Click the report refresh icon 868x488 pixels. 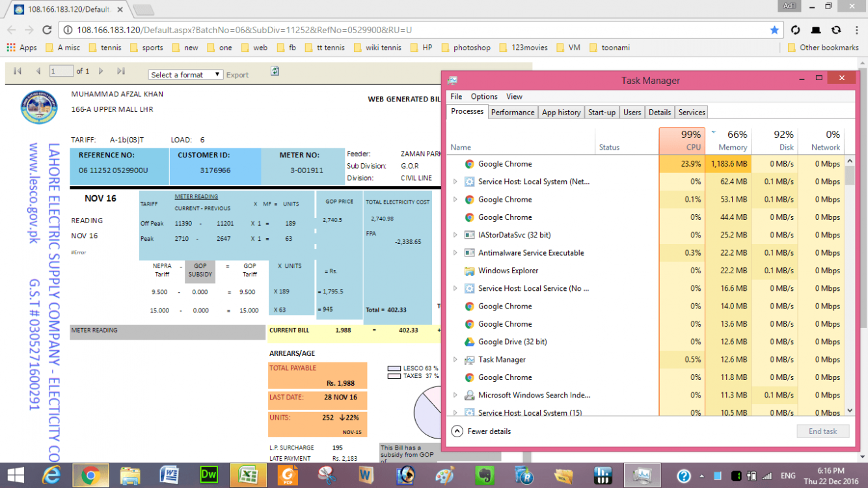point(275,71)
